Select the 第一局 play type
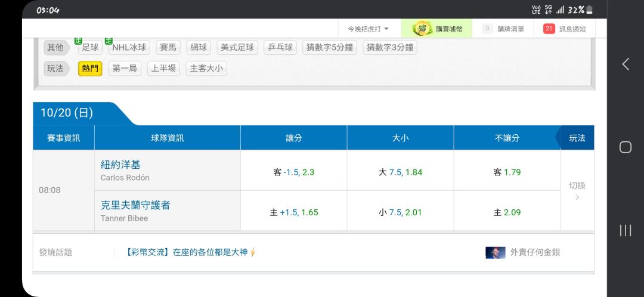Viewport: 644px width, 297px height. pos(125,69)
